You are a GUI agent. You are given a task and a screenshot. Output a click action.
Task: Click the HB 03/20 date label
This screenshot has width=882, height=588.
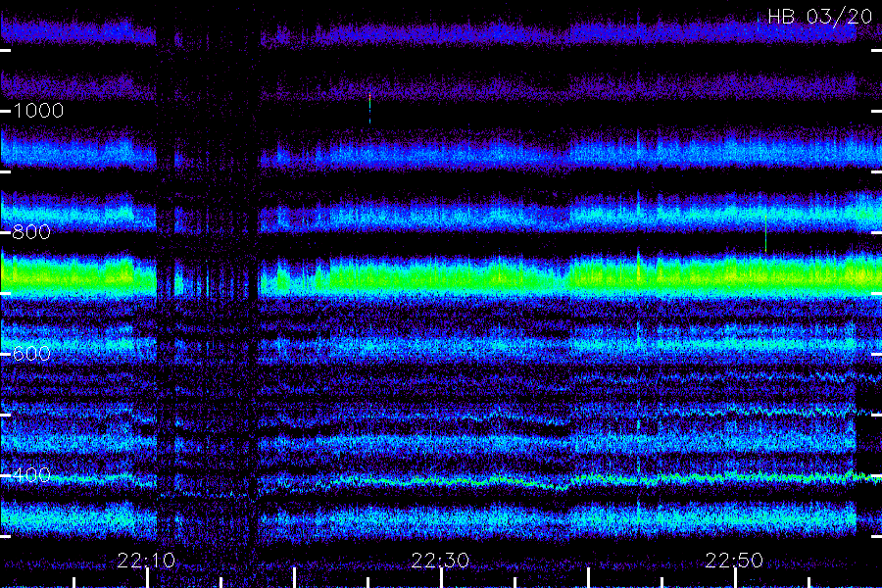click(820, 17)
